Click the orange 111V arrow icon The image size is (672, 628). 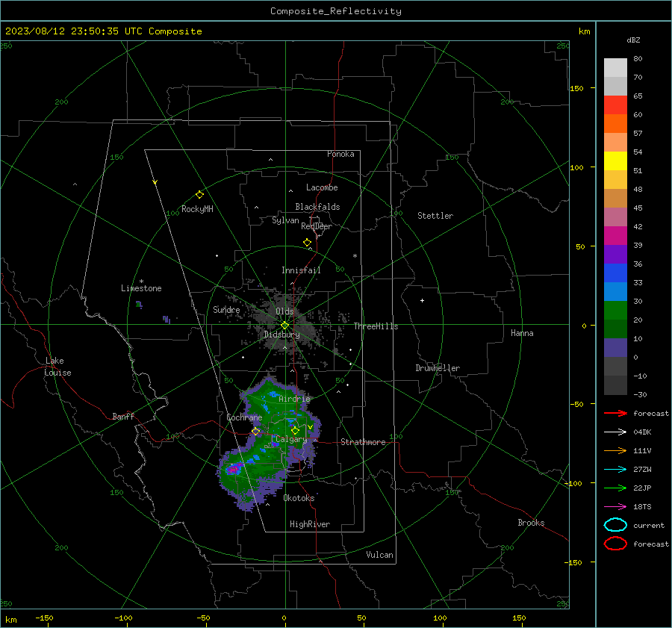(x=615, y=450)
